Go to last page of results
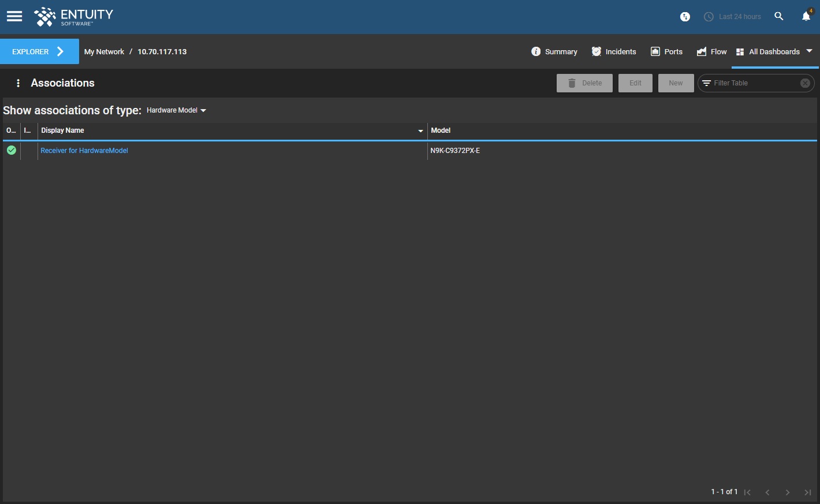820x504 pixels. 808,492
